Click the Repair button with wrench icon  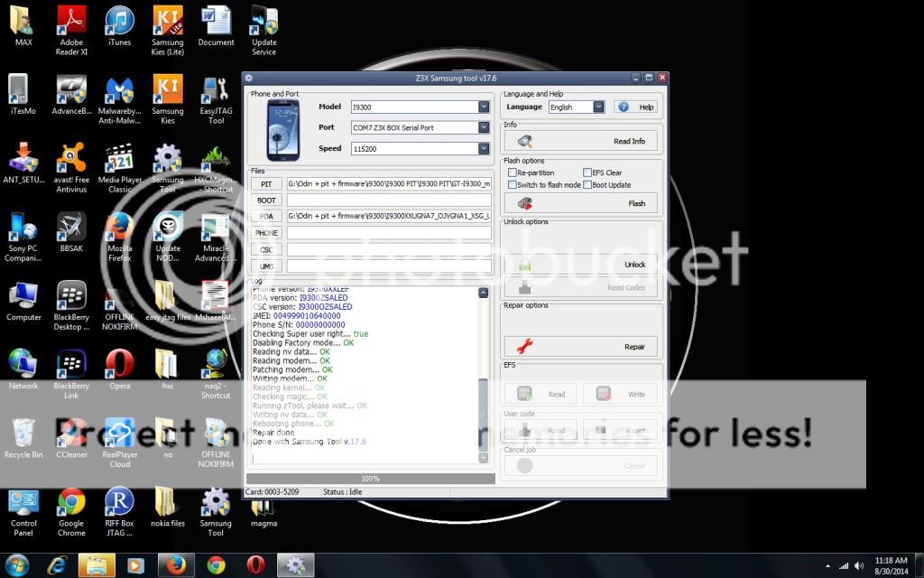pyautogui.click(x=580, y=346)
